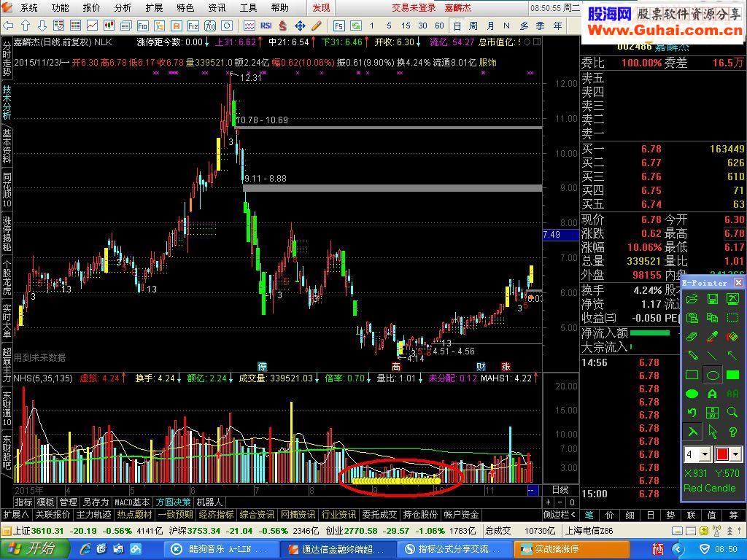This screenshot has height=560, width=747.
Task: Click the 管理 button below the chart
Action: pos(68,502)
